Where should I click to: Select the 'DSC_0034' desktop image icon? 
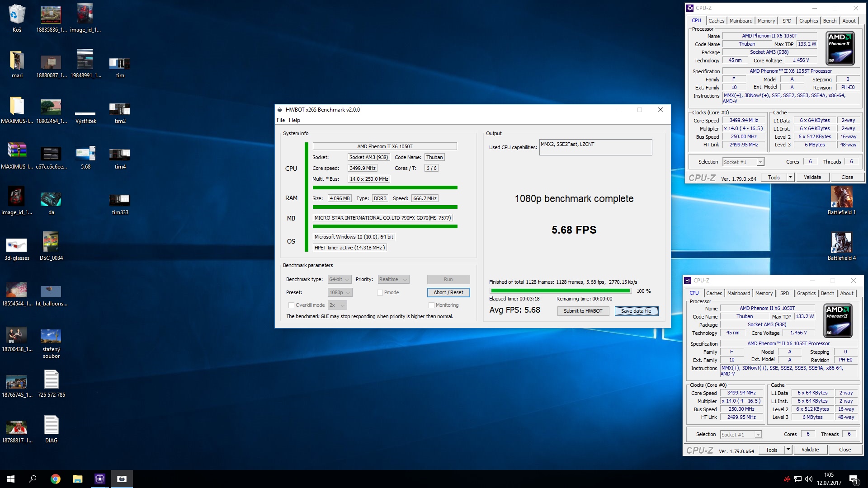pyautogui.click(x=51, y=246)
